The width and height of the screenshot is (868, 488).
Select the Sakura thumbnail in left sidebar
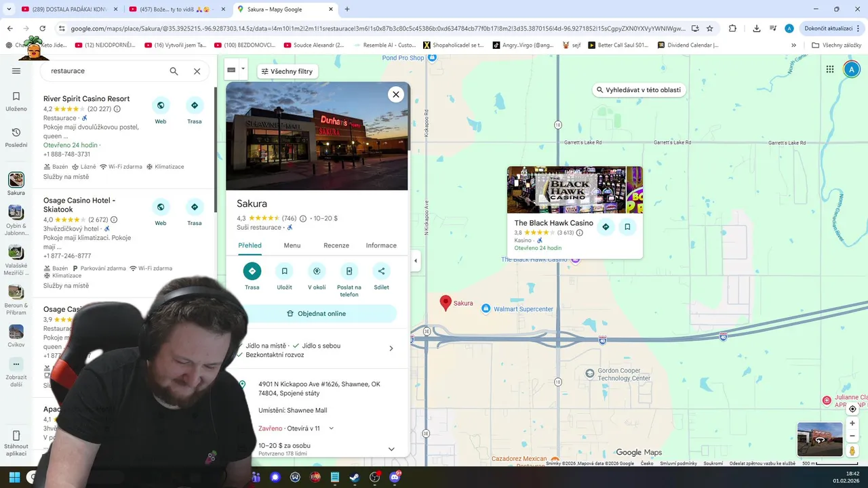16,180
